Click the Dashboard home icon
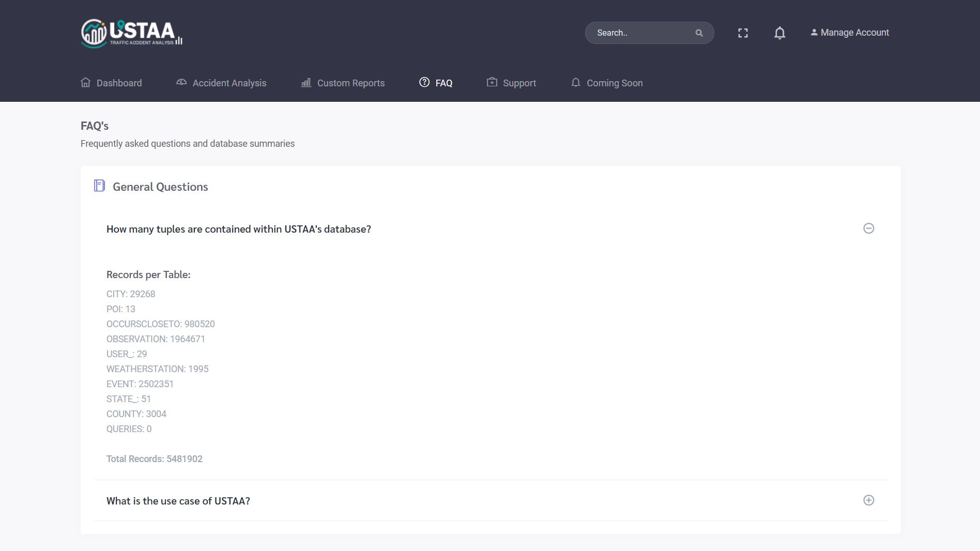The width and height of the screenshot is (980, 551). click(86, 83)
